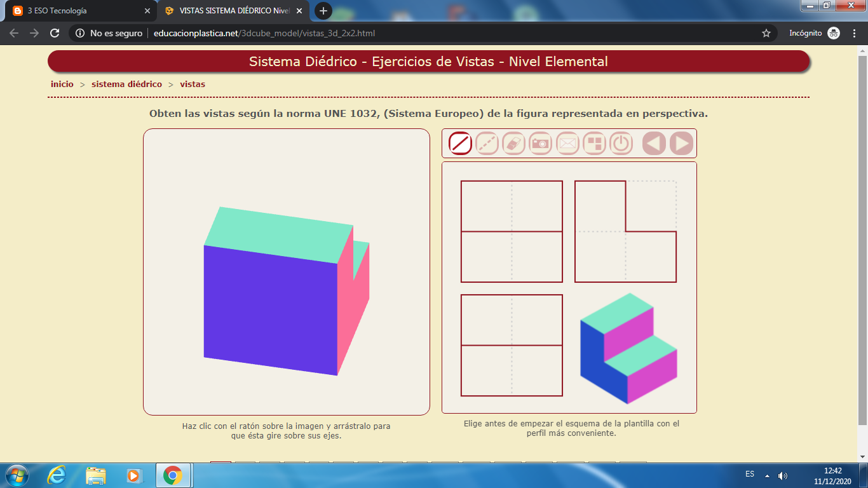Close the 'VISTAS SISTEMA DIÉDRICO' tab
The image size is (868, 488).
[x=299, y=11]
